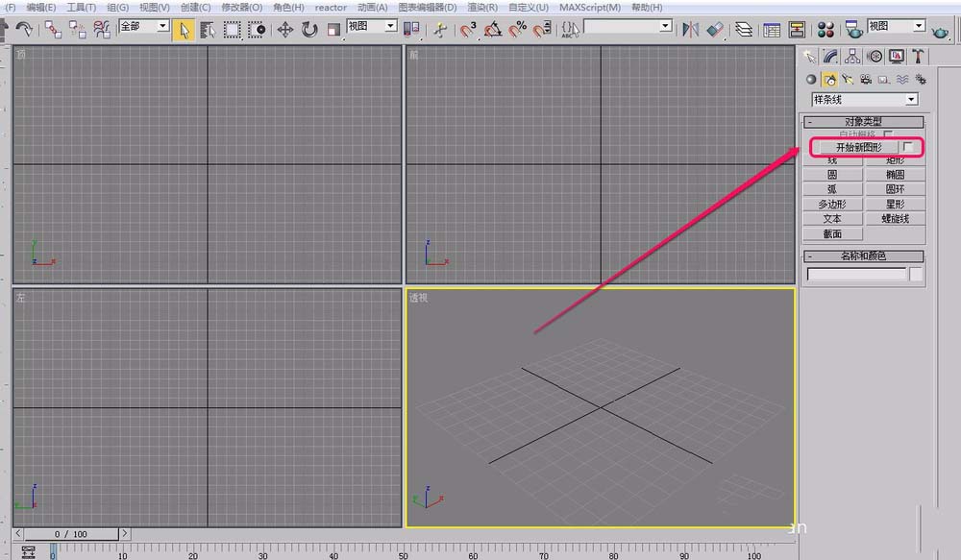Open the Schematic View icon
The height and width of the screenshot is (560, 961).
797,30
